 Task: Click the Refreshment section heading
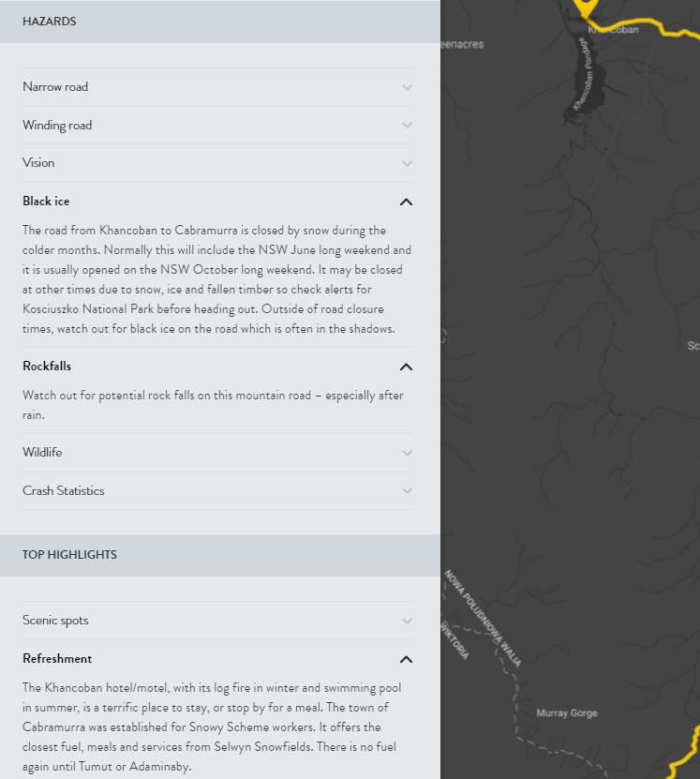pyautogui.click(x=57, y=659)
